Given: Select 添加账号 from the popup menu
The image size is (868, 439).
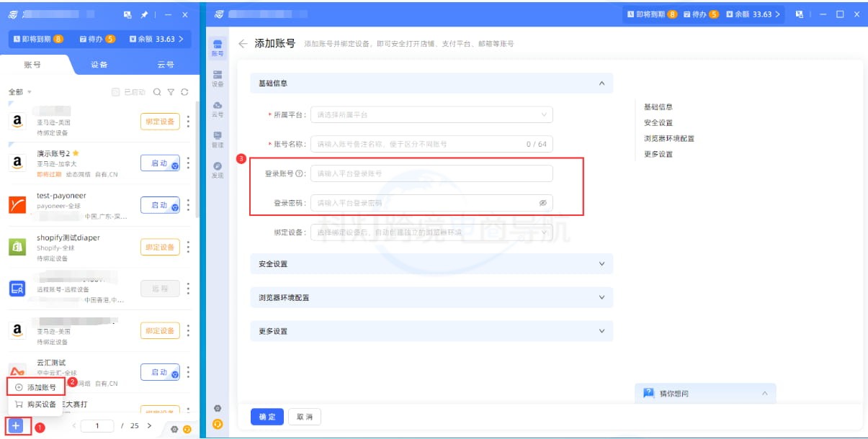Looking at the screenshot, I should [x=40, y=387].
